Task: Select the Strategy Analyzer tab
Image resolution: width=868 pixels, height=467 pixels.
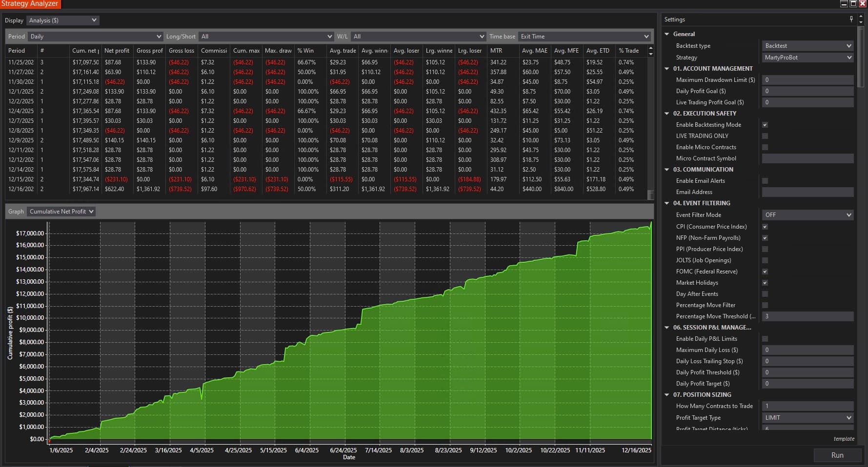Action: pyautogui.click(x=30, y=3)
